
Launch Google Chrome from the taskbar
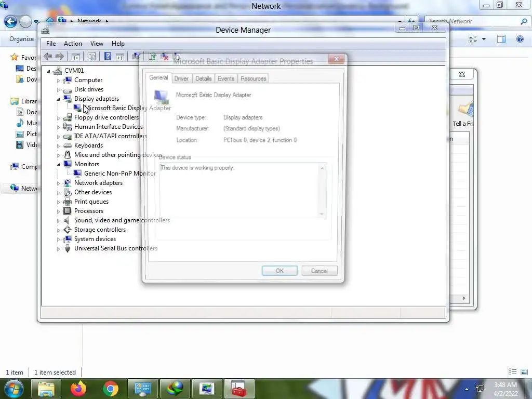(111, 389)
